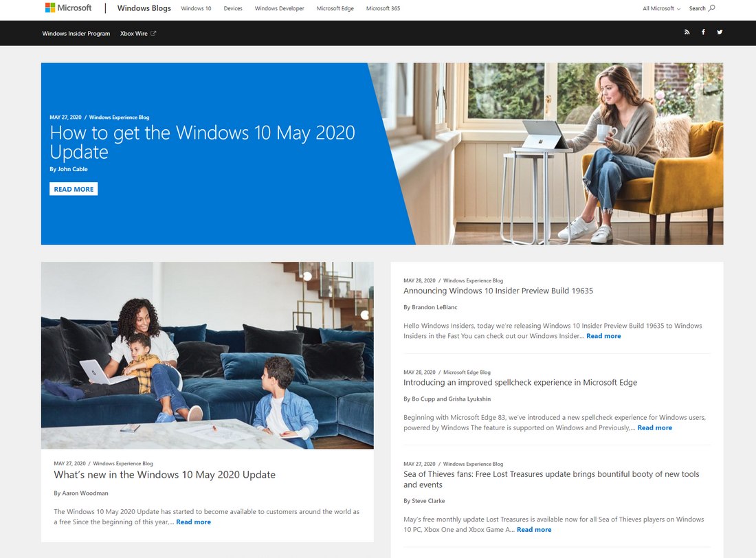Viewport: 756px width, 558px height.
Task: Click Read more for Sea of Thieves article
Action: pos(534,530)
